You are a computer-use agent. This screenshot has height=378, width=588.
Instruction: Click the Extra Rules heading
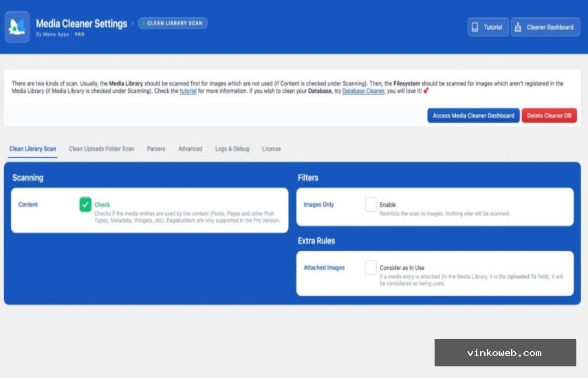click(316, 241)
